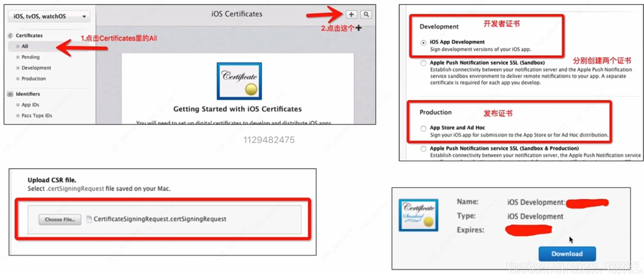The width and height of the screenshot is (644, 274).
Task: Click the CertificateSigningRequest file document icon
Action: click(x=89, y=219)
